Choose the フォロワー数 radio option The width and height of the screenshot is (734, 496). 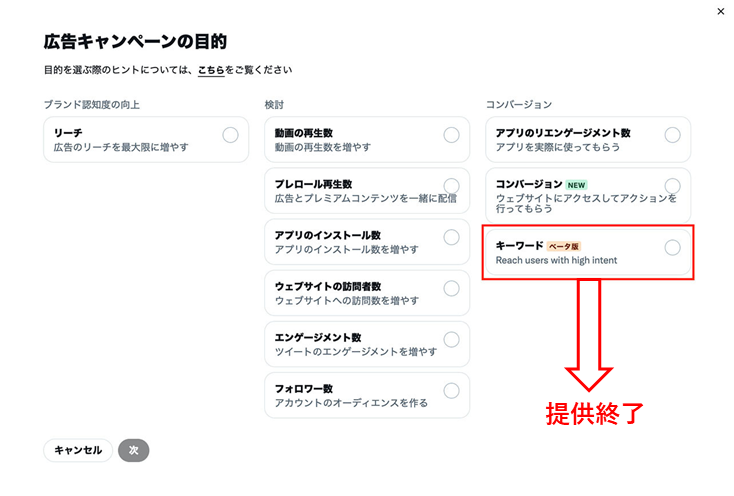[x=452, y=390]
